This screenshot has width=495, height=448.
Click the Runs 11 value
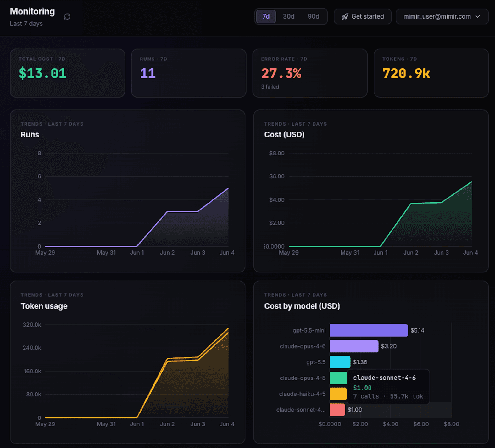tap(148, 73)
